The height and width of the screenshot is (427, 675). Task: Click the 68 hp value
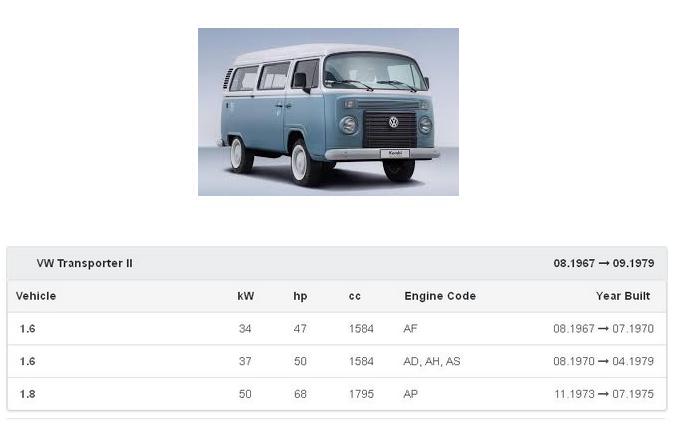pyautogui.click(x=300, y=394)
